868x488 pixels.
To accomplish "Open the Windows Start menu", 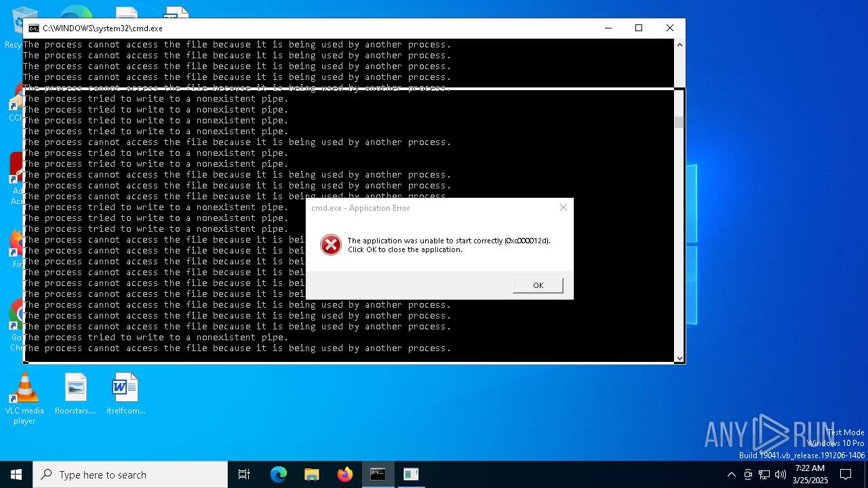I will coord(16,474).
